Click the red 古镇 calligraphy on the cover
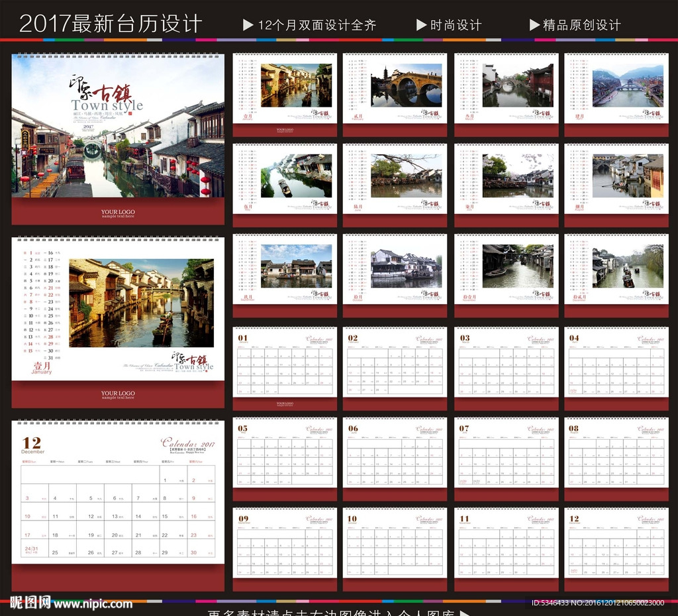Screen dimensions: 678x616 tap(111, 93)
